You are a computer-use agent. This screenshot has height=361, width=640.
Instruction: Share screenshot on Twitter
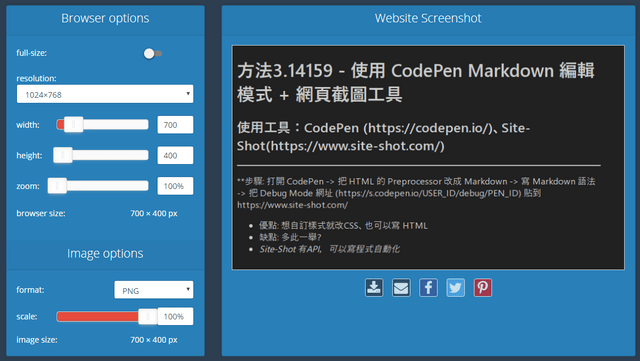point(456,288)
